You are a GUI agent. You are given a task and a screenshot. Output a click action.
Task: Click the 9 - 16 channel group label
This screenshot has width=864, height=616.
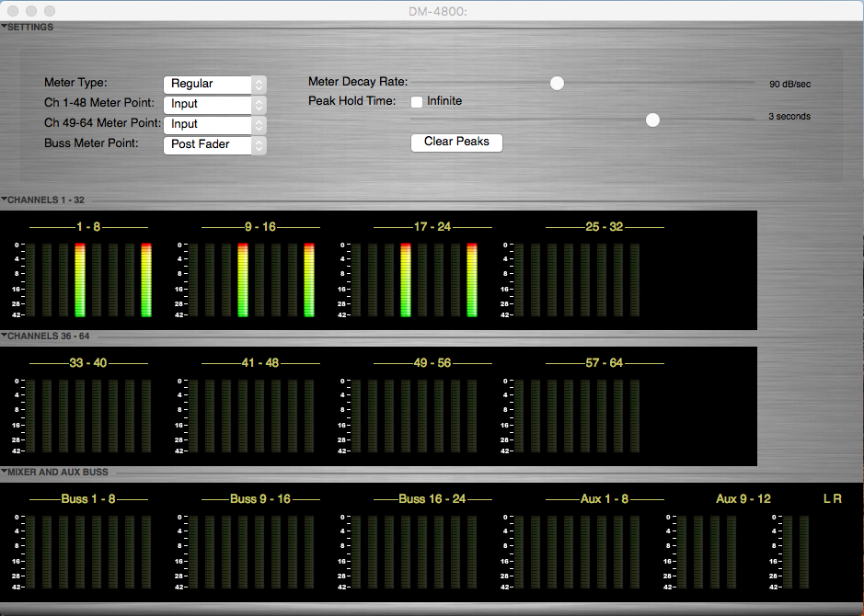pos(260,227)
